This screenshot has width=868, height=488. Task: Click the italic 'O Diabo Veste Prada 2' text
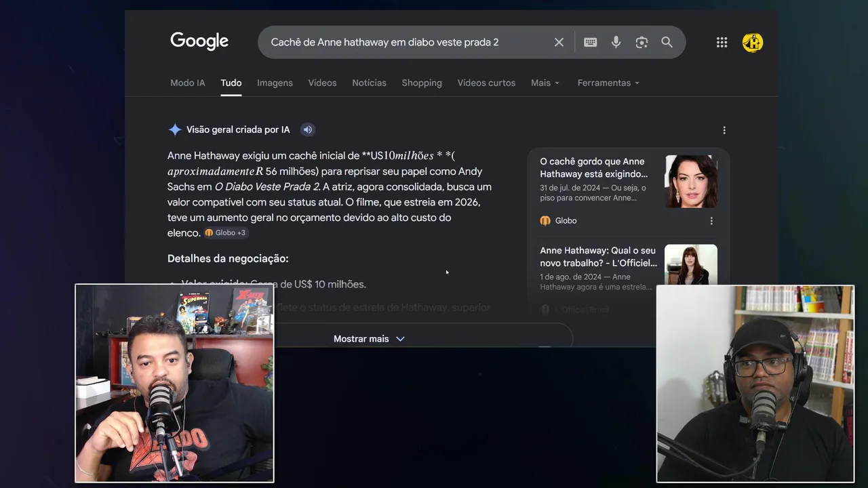[267, 186]
